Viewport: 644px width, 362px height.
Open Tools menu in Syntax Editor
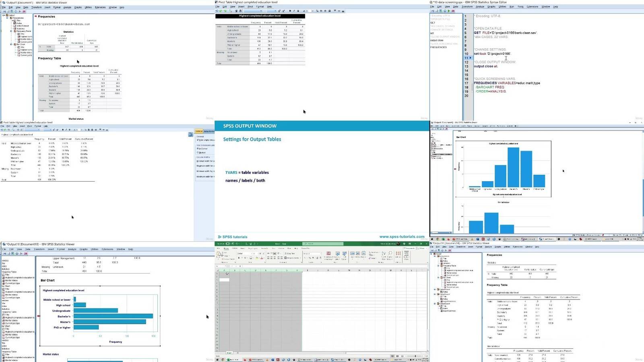[x=520, y=7]
